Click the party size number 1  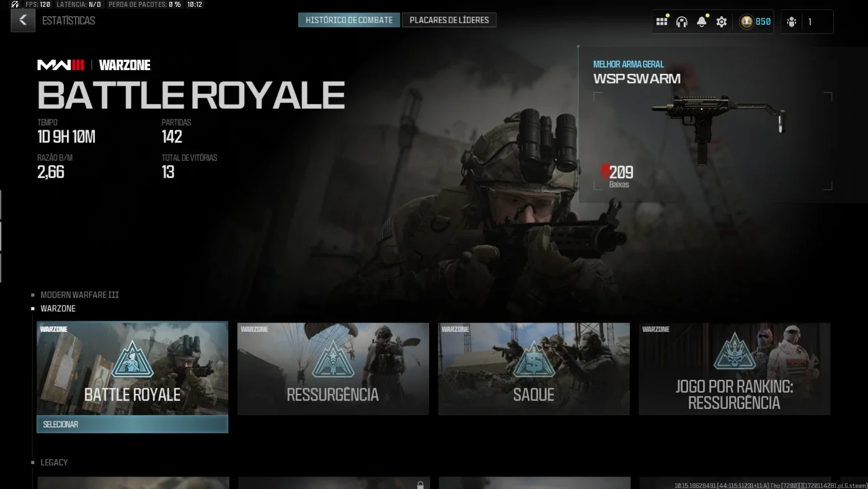(x=809, y=22)
